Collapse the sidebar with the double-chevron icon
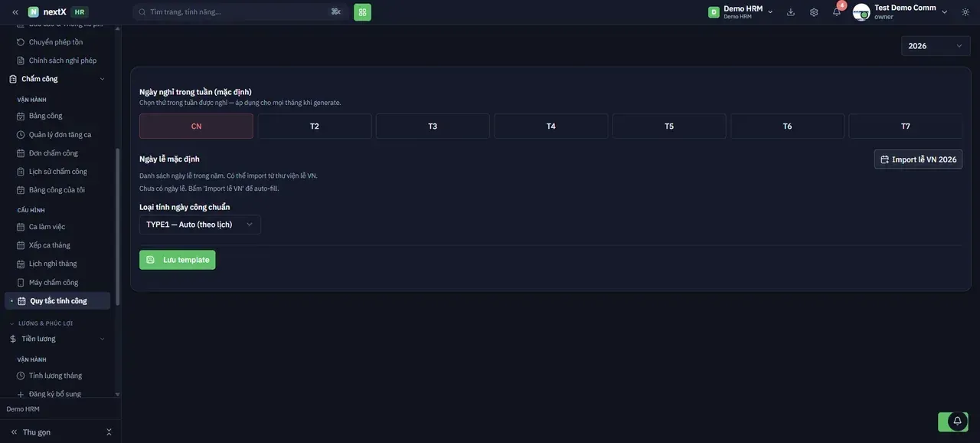The image size is (980, 443). [x=15, y=12]
